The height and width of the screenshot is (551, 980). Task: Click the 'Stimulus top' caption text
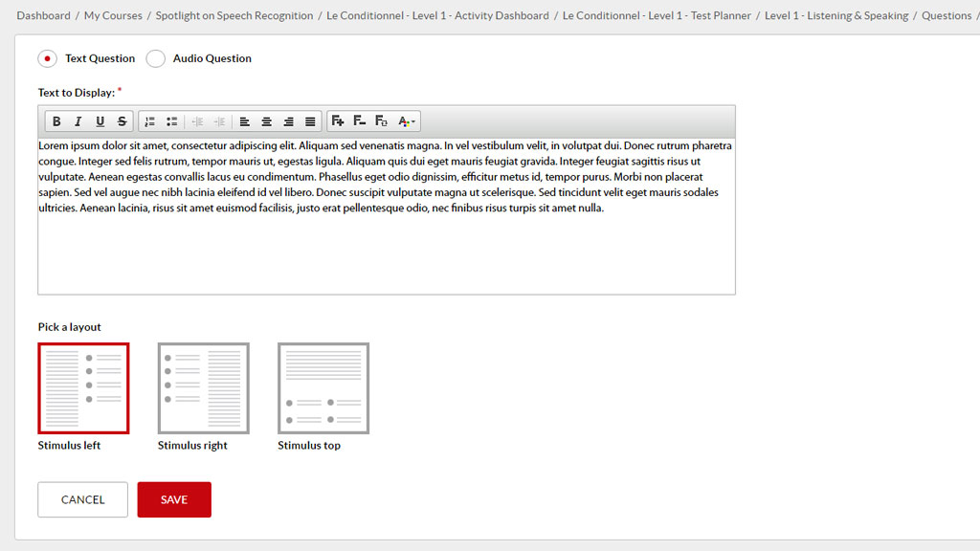coord(309,446)
